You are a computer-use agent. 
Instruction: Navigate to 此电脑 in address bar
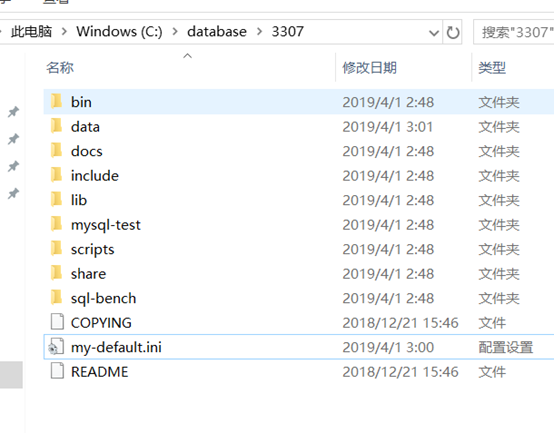pos(31,31)
